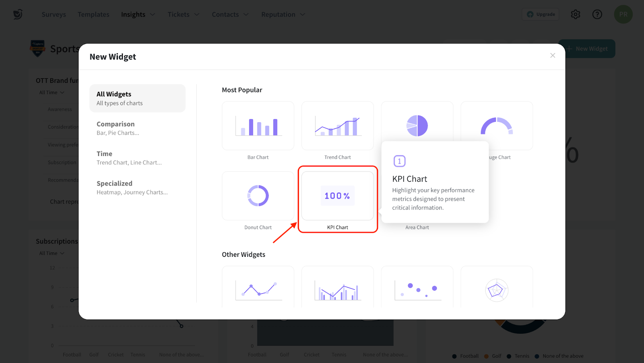The width and height of the screenshot is (644, 363).
Task: Select the Gauge Chart widget
Action: [x=497, y=126]
